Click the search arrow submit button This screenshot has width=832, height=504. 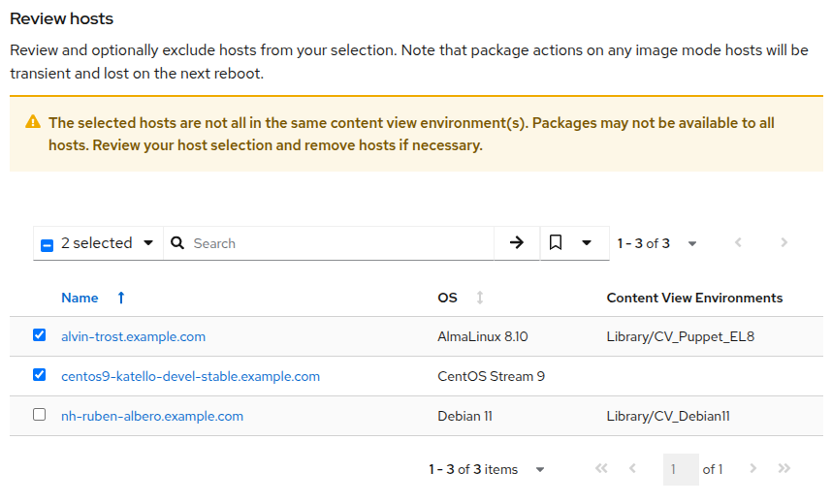[x=516, y=243]
